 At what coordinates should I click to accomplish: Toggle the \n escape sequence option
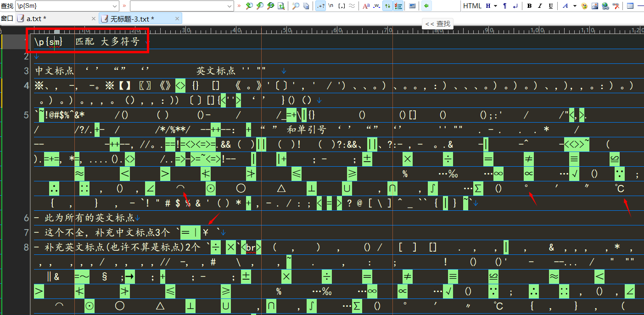pyautogui.click(x=330, y=6)
